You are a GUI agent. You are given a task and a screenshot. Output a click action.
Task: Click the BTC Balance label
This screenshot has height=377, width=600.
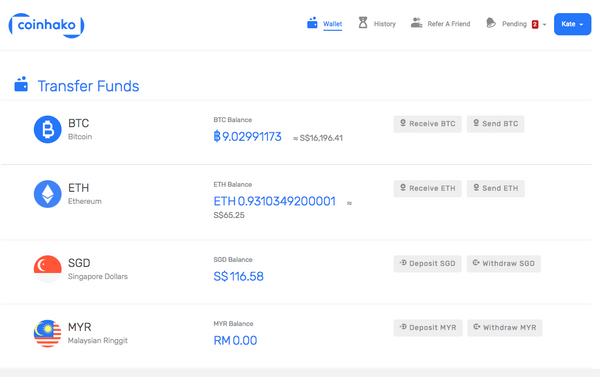click(233, 120)
